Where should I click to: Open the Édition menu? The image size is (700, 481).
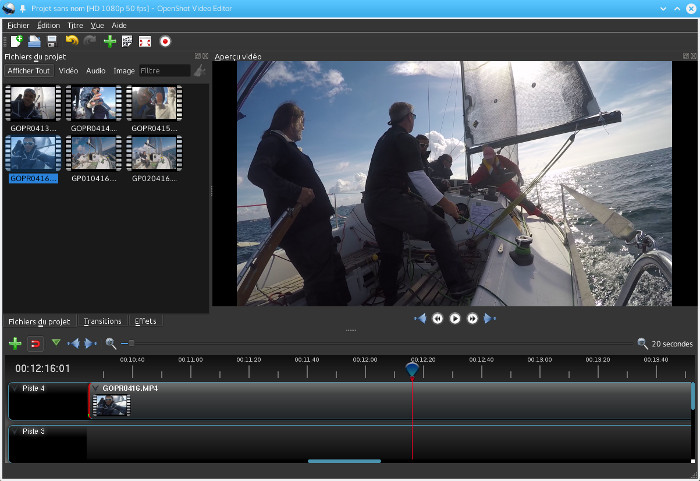(48, 23)
